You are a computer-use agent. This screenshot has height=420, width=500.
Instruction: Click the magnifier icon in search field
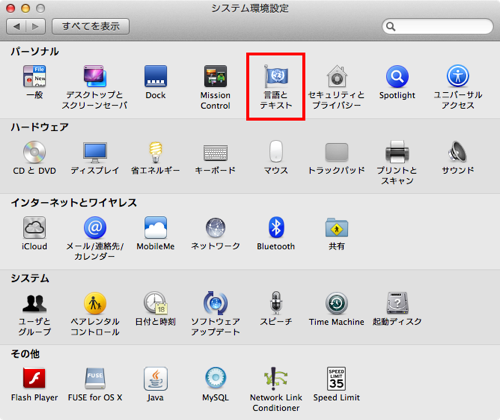pyautogui.click(x=391, y=26)
